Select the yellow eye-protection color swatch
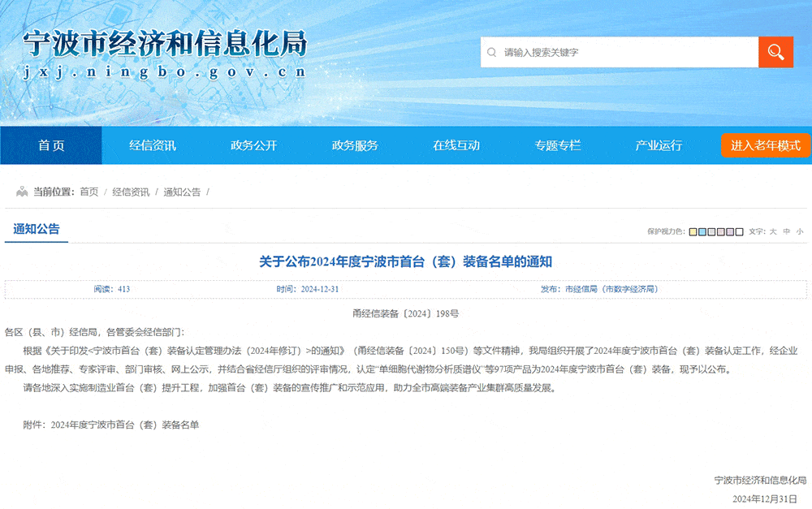 [x=692, y=231]
